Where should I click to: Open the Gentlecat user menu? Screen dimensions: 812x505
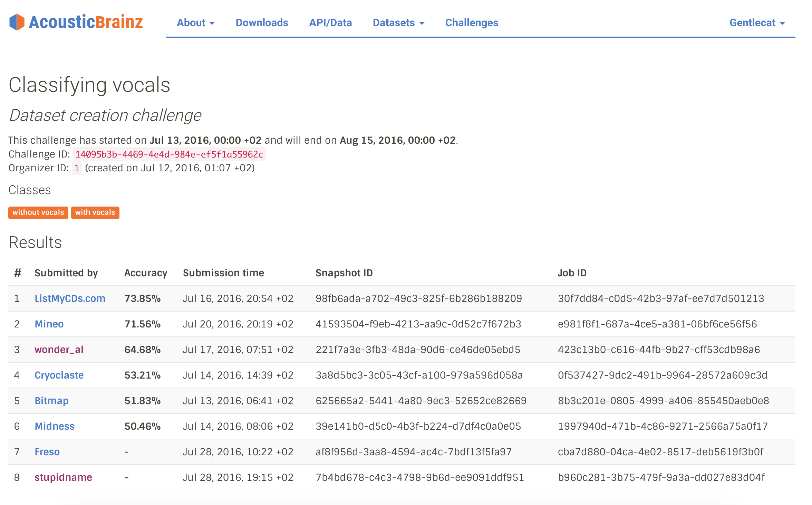tap(757, 23)
